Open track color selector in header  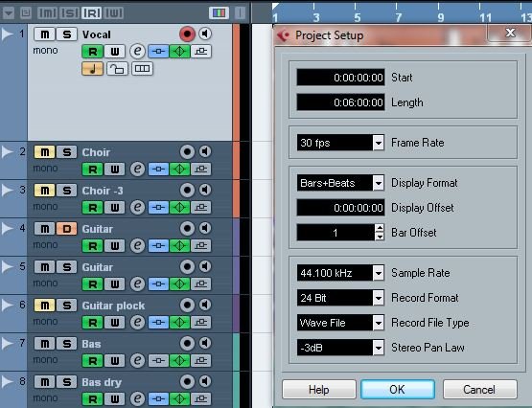pos(219,12)
